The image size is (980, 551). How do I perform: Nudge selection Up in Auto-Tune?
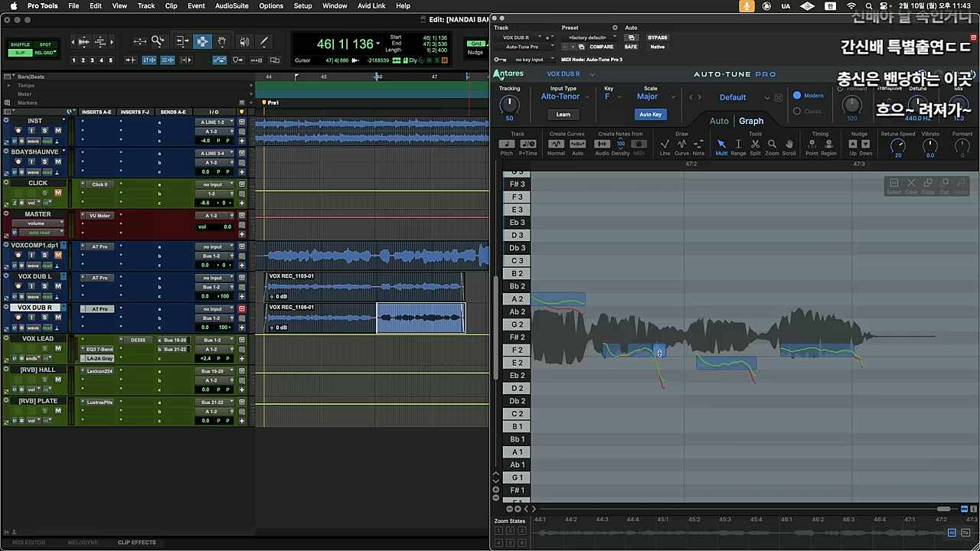coord(854,144)
